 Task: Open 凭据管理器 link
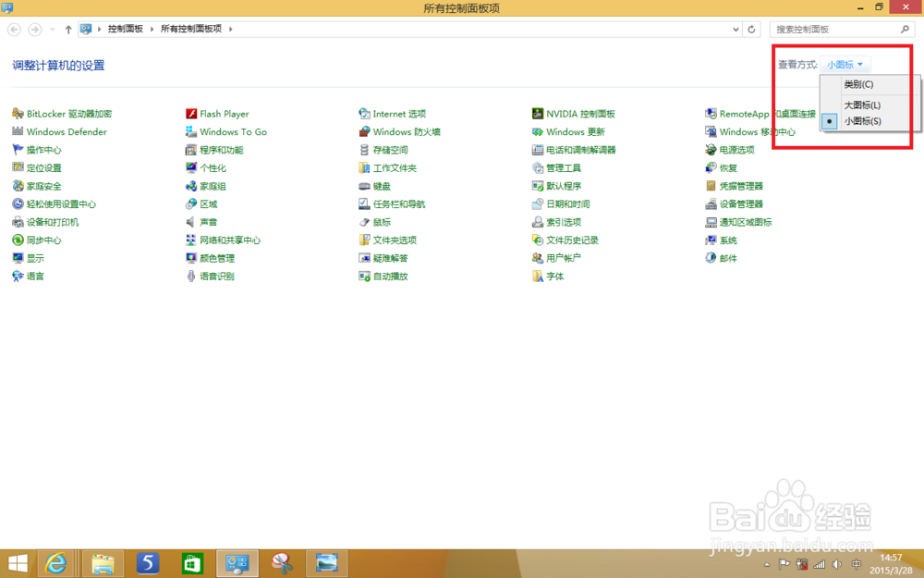[x=741, y=186]
